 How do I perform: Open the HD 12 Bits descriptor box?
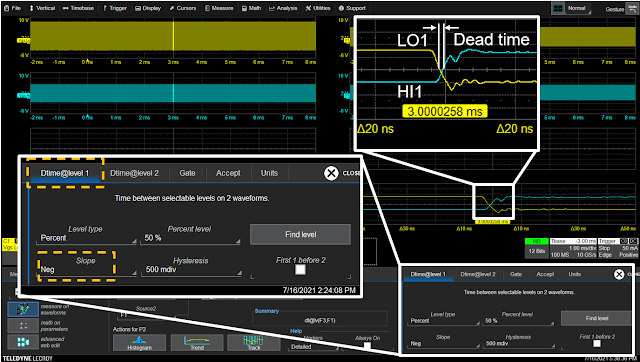click(x=536, y=248)
